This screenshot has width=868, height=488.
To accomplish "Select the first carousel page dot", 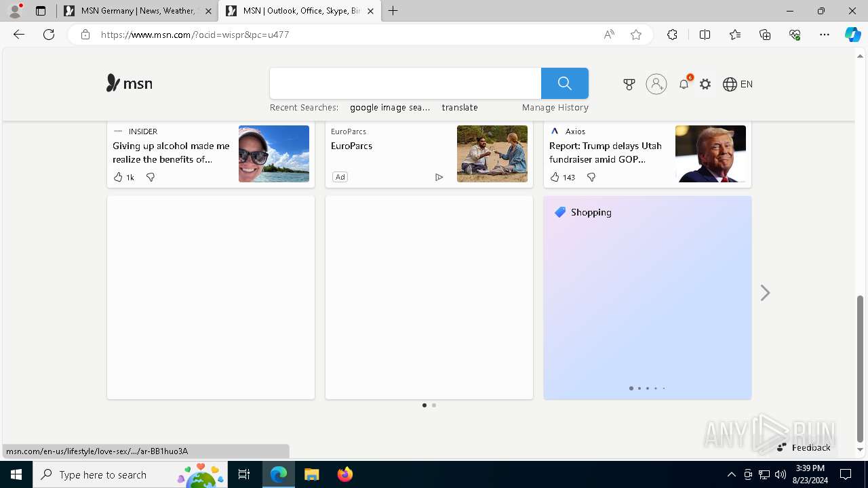I will [425, 405].
